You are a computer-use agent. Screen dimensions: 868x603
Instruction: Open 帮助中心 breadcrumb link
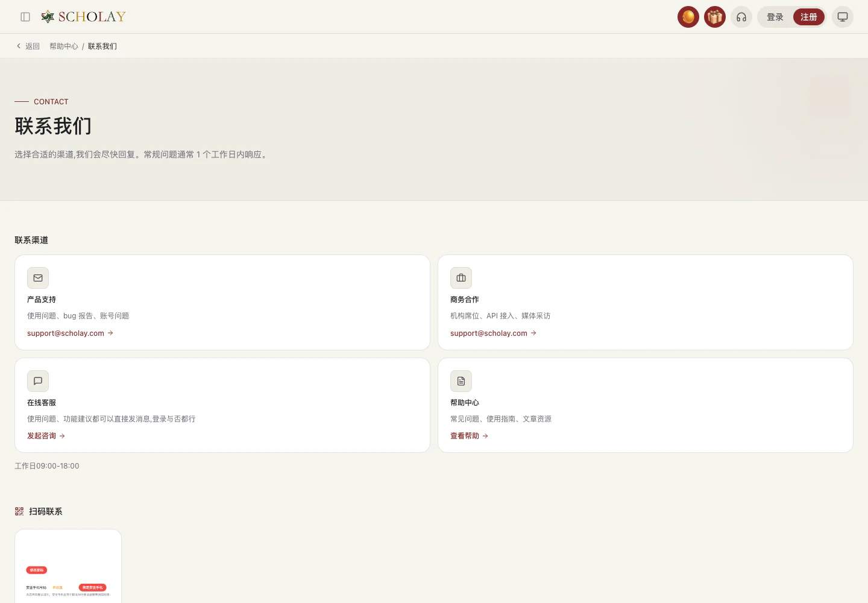pyautogui.click(x=64, y=46)
